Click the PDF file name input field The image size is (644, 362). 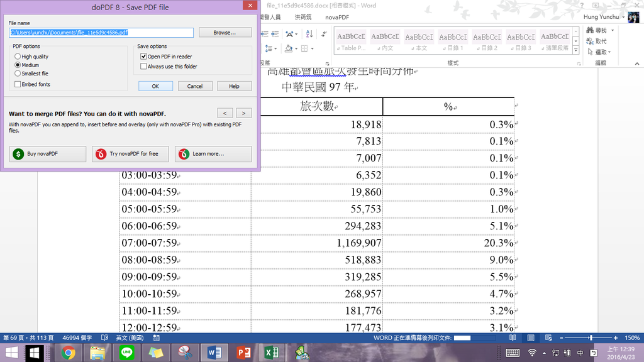[101, 32]
